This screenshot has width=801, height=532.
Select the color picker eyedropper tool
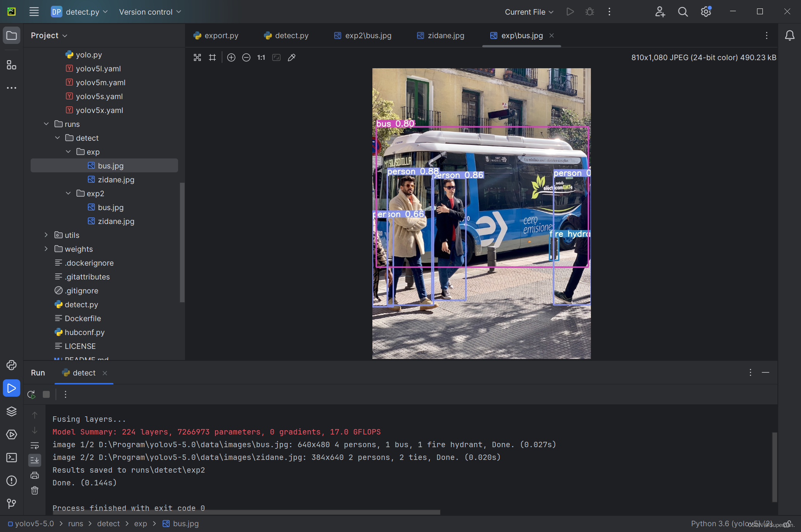[292, 57]
